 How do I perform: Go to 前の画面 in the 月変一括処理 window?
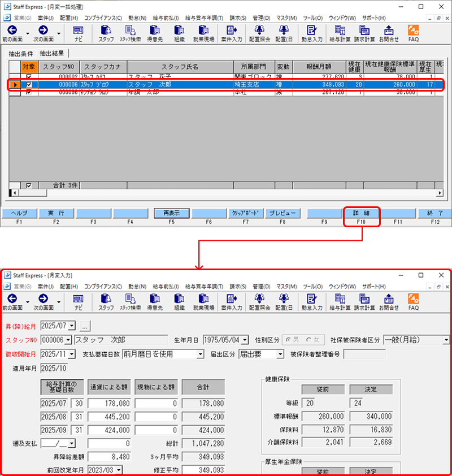click(12, 33)
